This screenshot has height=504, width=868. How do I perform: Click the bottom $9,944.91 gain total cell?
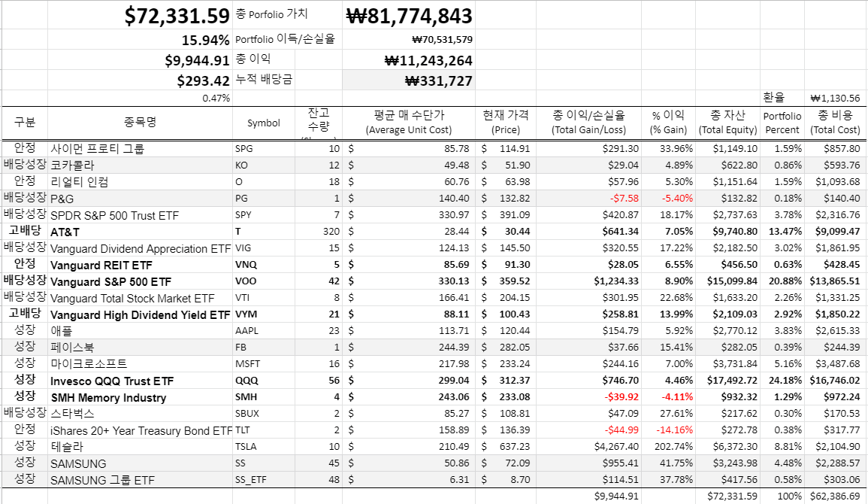point(588,496)
